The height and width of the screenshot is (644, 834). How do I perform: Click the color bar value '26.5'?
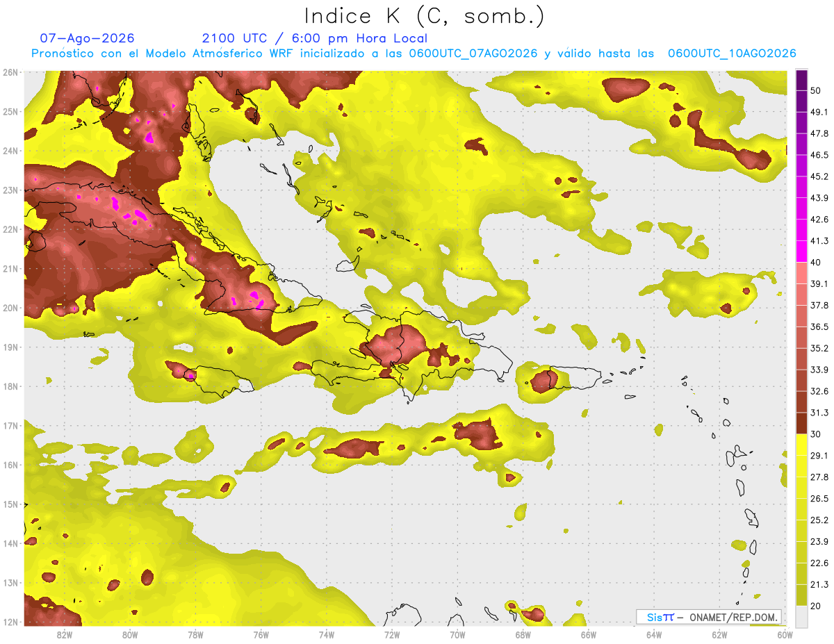[x=819, y=499]
